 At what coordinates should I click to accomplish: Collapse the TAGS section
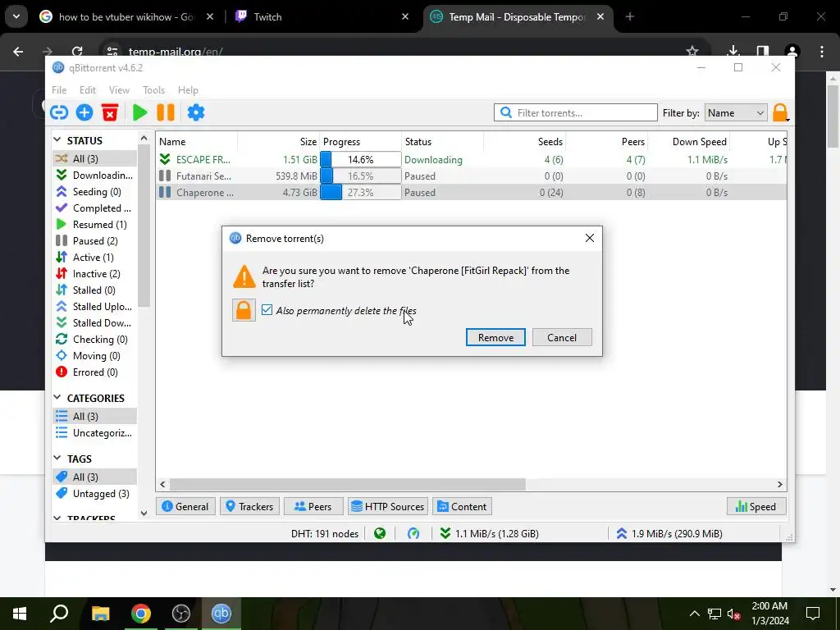point(58,459)
